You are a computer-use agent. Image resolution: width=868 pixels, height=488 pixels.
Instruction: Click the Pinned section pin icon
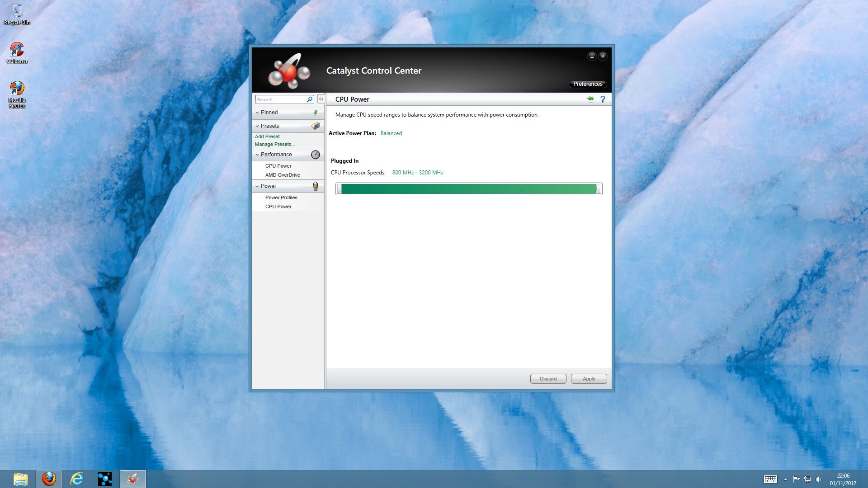(316, 113)
